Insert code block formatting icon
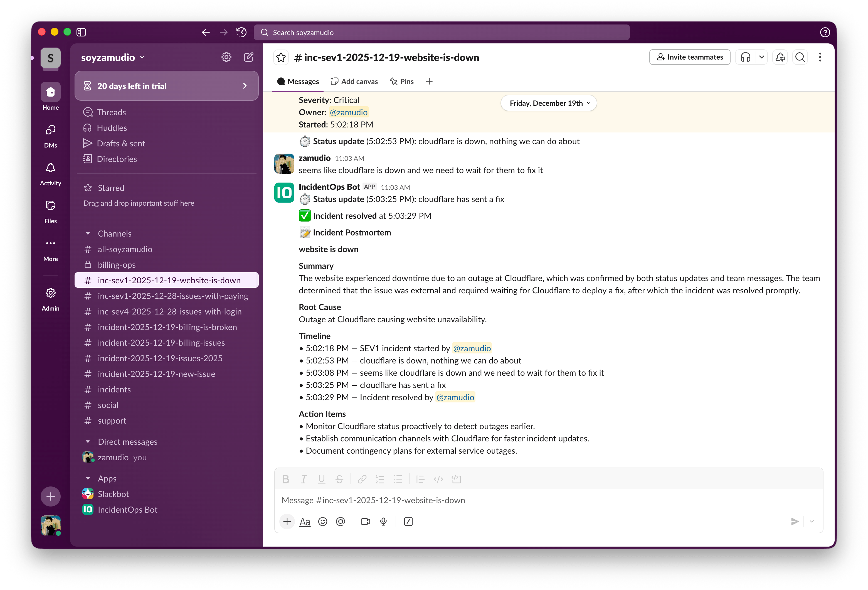868x590 pixels. [x=456, y=479]
